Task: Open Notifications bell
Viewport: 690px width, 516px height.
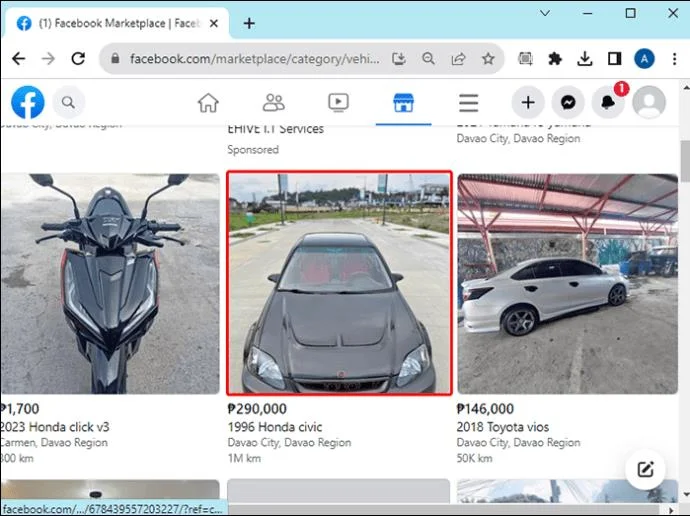Action: (608, 102)
